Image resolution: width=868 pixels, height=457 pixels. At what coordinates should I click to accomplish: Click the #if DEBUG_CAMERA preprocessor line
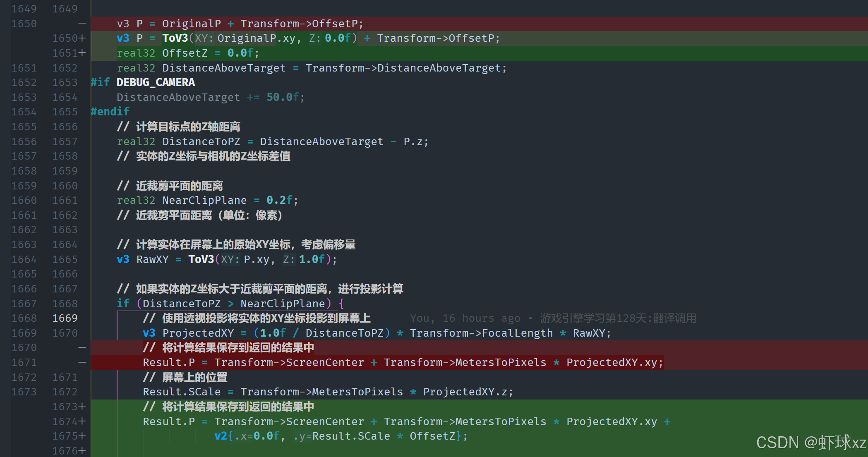[143, 82]
